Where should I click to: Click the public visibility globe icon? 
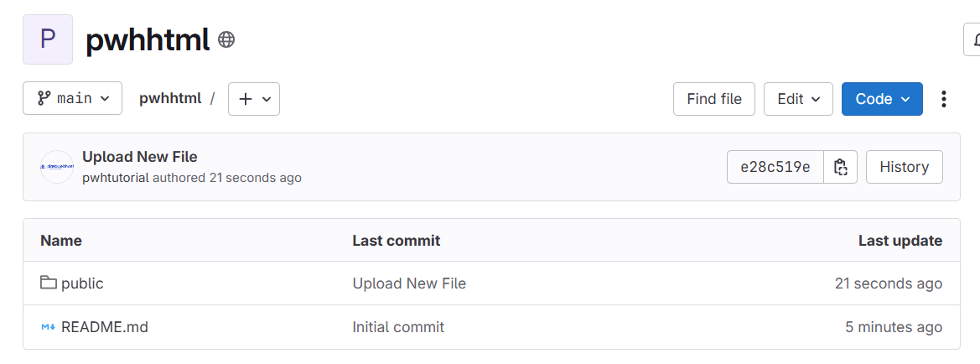click(x=226, y=40)
